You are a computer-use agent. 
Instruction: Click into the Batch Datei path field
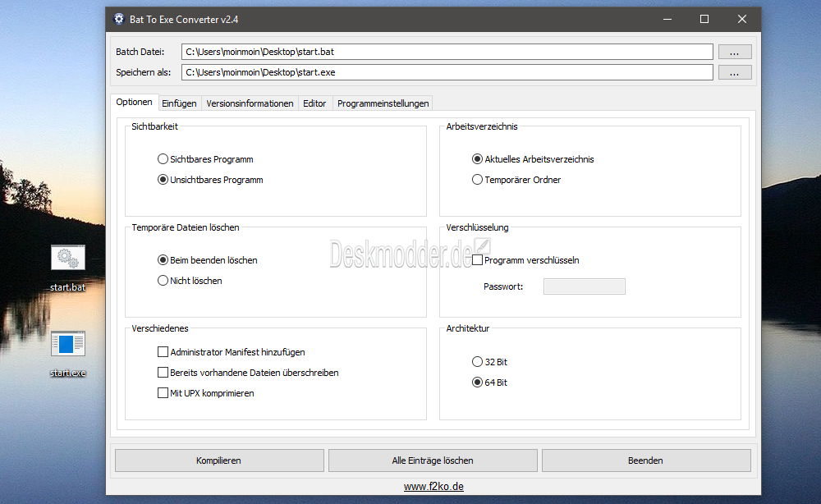[447, 52]
